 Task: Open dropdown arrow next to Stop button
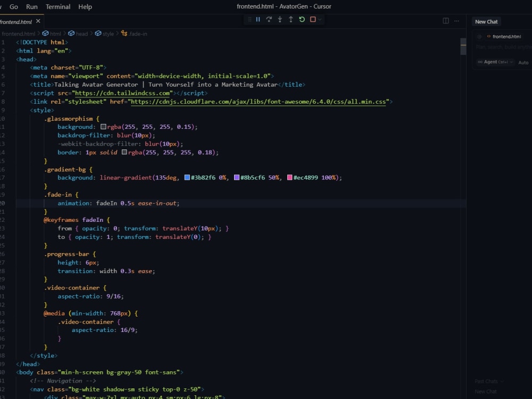click(x=320, y=19)
